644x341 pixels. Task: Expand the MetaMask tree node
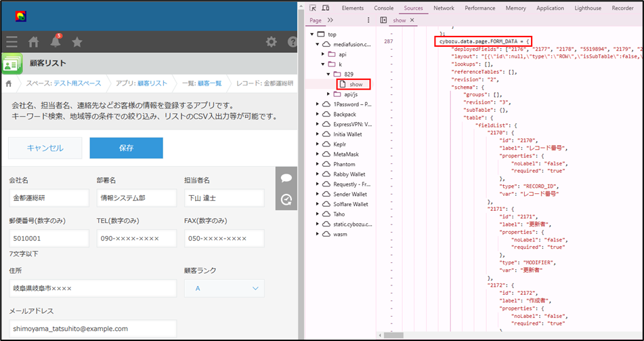tap(318, 154)
